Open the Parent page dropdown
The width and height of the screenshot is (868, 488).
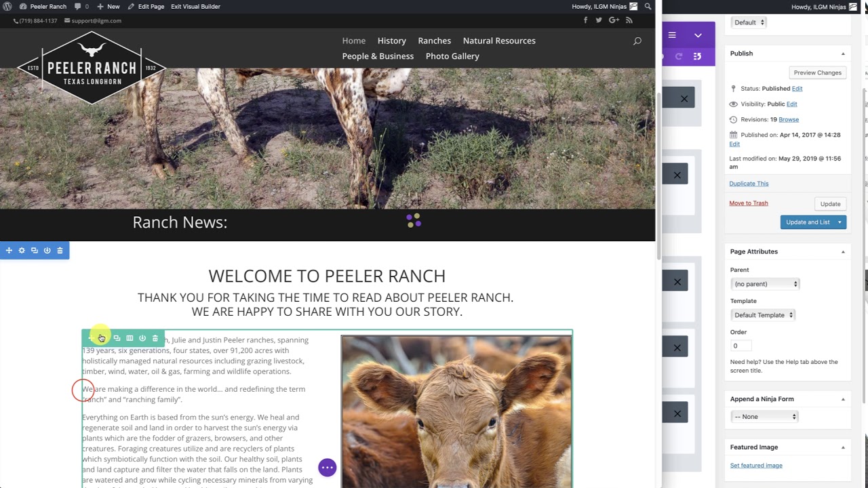click(x=765, y=284)
